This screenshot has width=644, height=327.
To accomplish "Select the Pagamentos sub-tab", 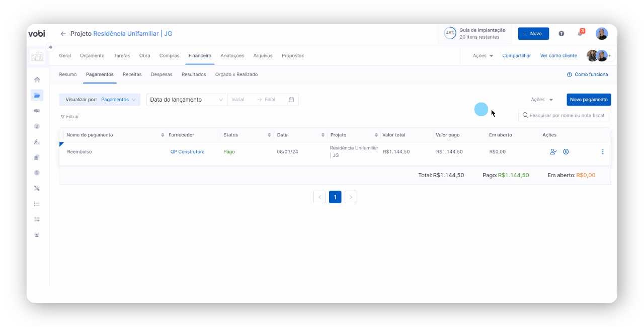I will [100, 74].
